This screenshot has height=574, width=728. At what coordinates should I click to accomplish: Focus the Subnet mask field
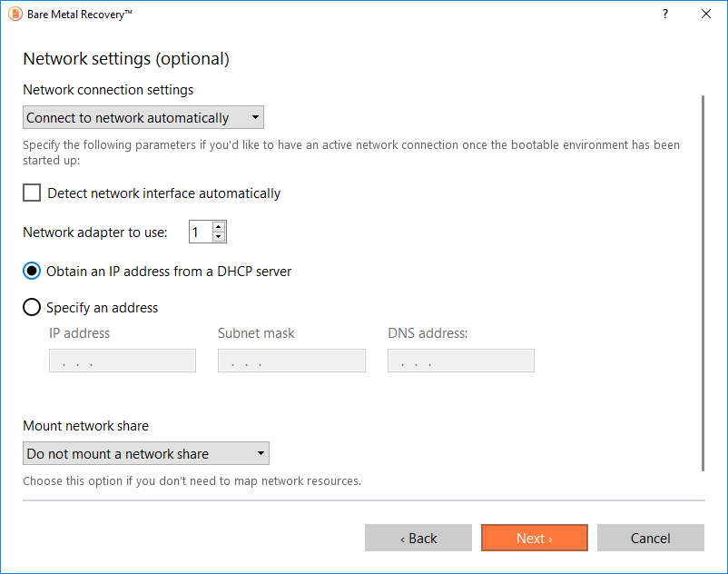coord(291,361)
